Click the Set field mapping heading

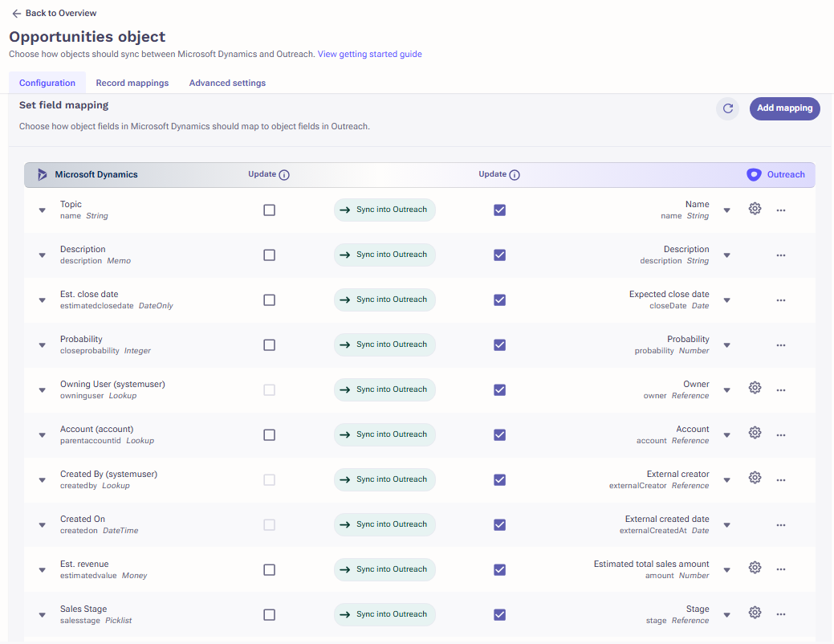64,105
